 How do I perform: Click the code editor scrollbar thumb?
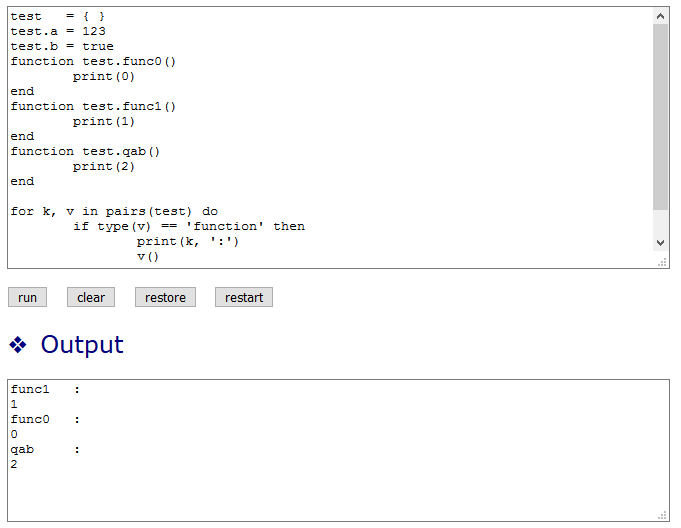tap(660, 115)
